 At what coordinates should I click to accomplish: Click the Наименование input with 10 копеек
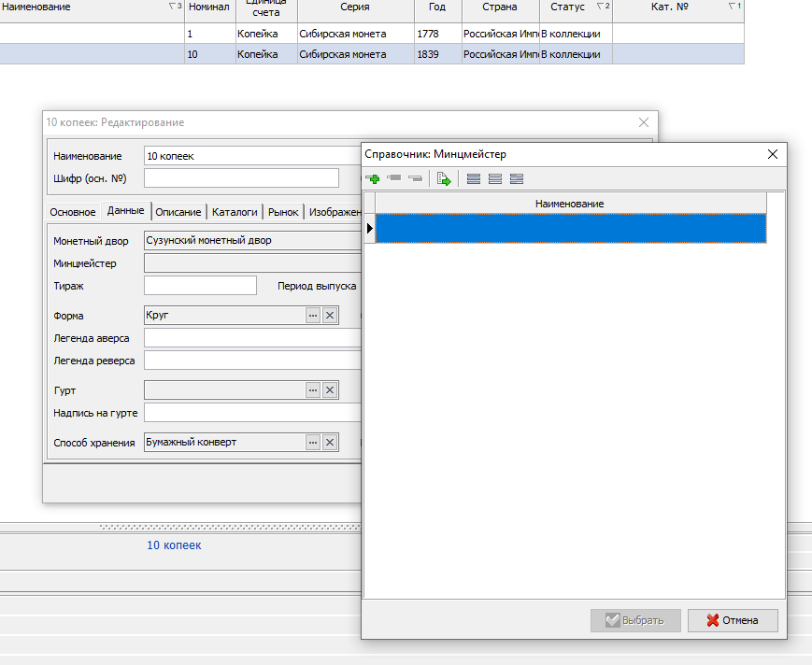coord(252,156)
